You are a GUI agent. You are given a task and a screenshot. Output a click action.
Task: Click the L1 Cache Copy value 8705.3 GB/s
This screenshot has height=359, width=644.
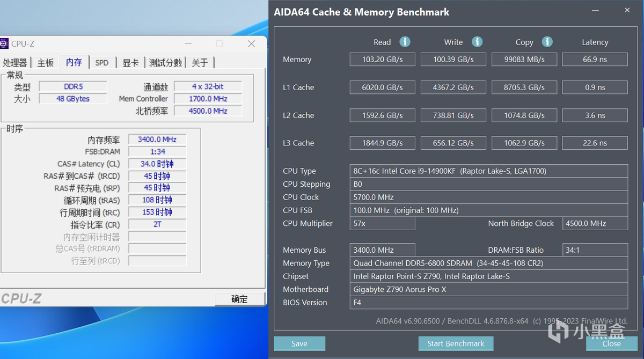click(524, 87)
